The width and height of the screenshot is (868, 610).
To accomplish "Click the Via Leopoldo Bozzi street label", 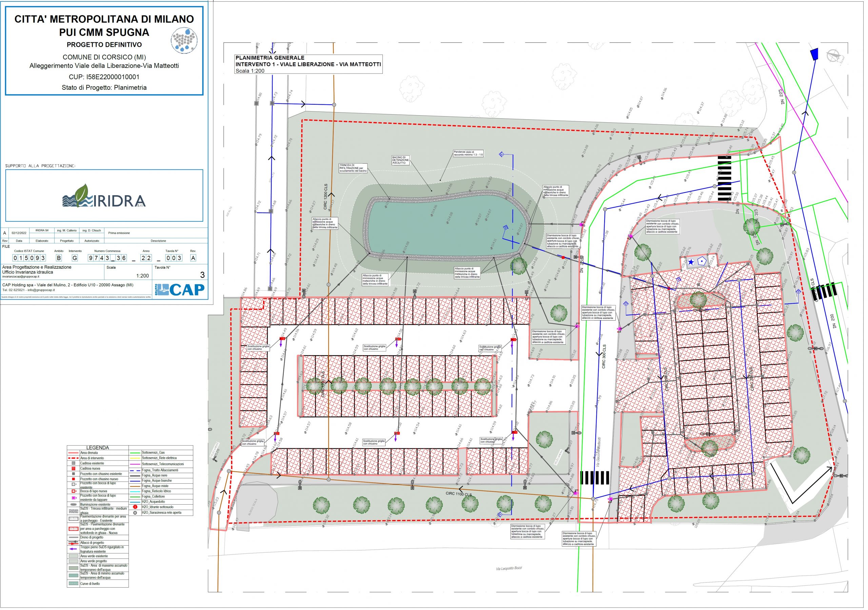I will (509, 568).
